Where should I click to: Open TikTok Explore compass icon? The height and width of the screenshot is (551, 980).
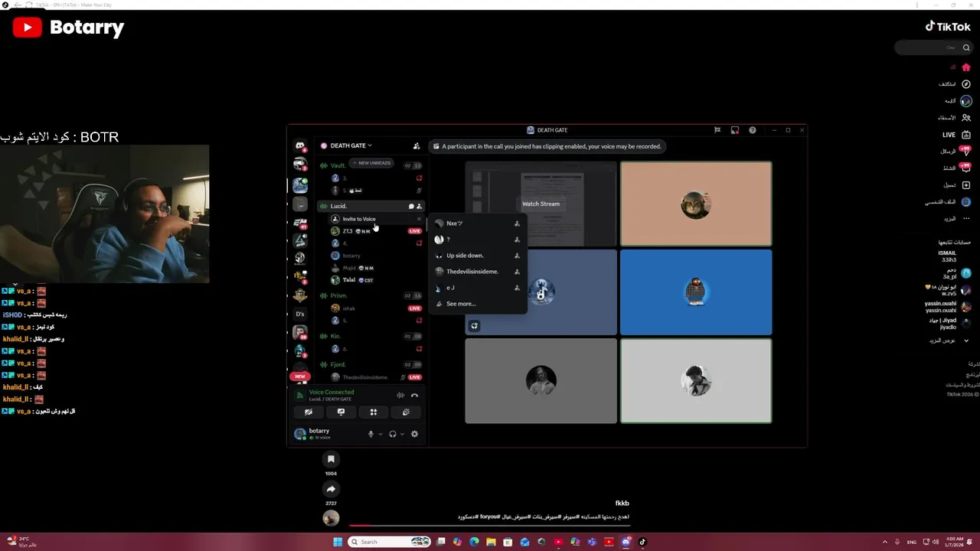[966, 84]
